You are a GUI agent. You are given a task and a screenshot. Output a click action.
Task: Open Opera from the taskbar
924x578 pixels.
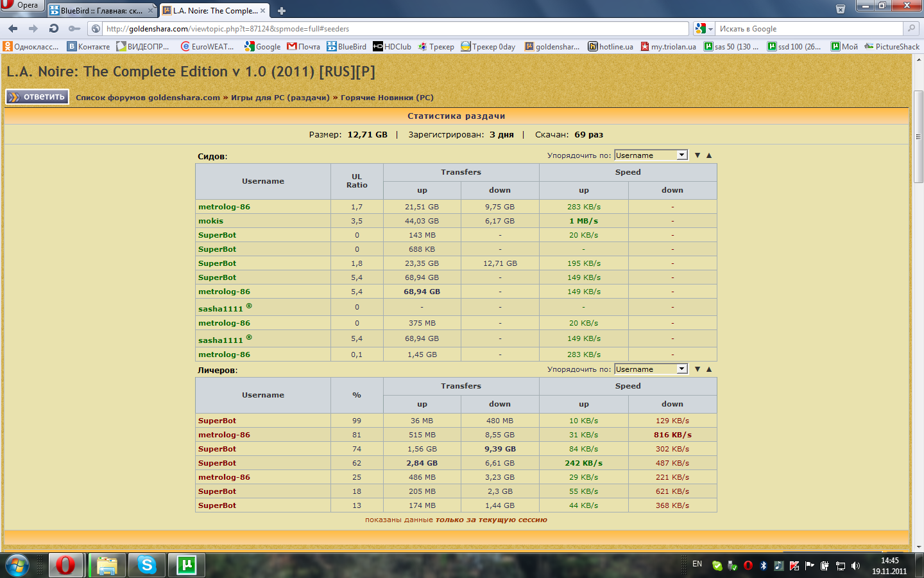click(65, 565)
